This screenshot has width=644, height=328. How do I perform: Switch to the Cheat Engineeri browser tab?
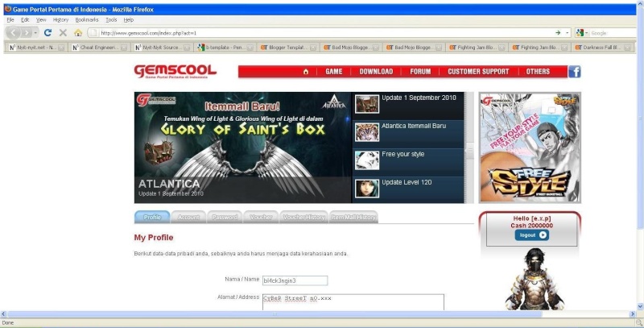coord(99,48)
